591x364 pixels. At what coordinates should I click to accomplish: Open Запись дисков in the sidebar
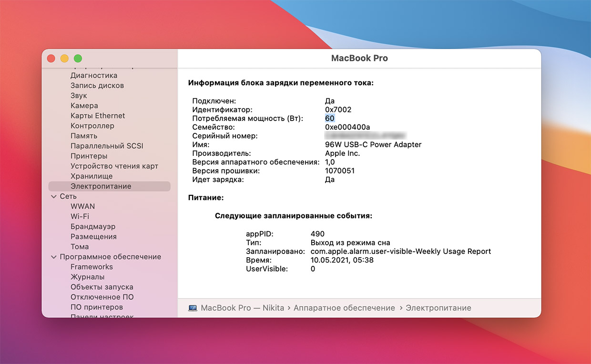[97, 85]
